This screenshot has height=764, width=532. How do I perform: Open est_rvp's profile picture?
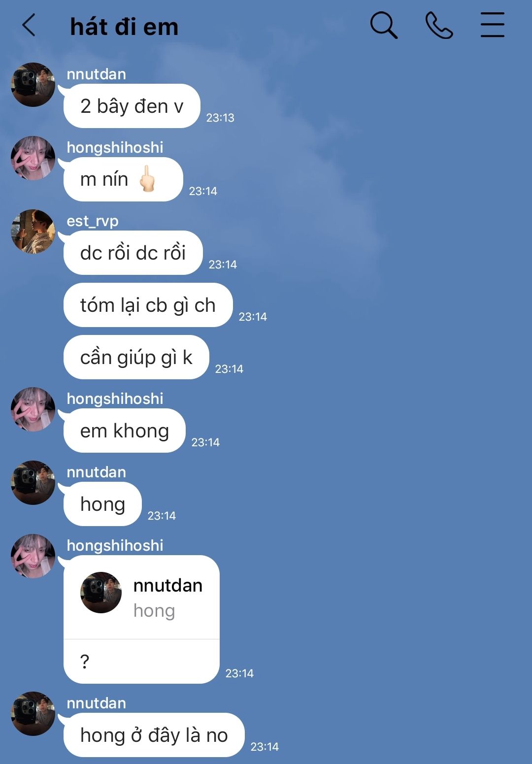[x=33, y=232]
